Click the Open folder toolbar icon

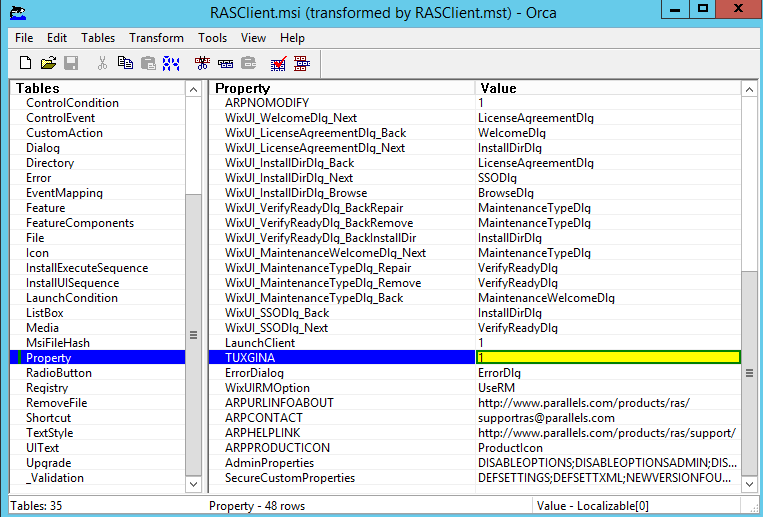(48, 63)
